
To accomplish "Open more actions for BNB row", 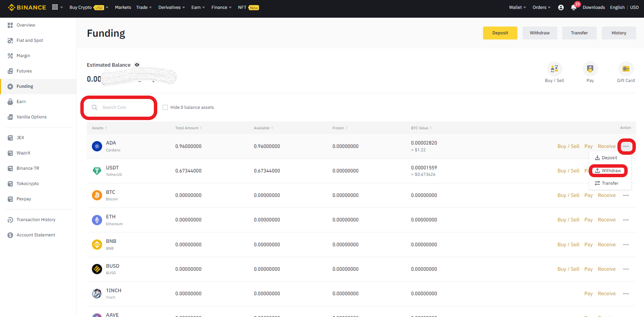I will [x=626, y=245].
